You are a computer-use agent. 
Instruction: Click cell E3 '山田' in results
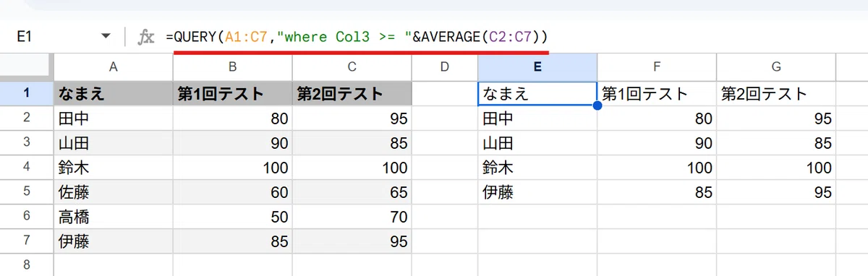coord(537,142)
